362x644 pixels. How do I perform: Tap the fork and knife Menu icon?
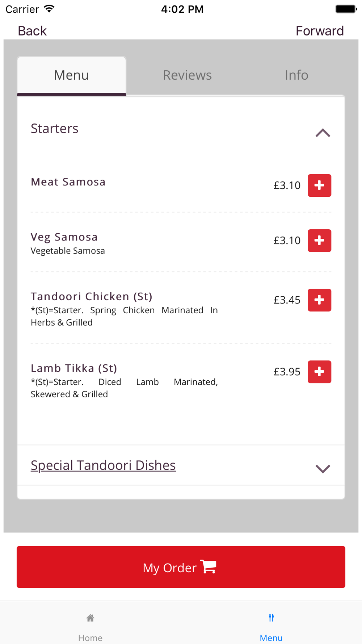(x=271, y=618)
